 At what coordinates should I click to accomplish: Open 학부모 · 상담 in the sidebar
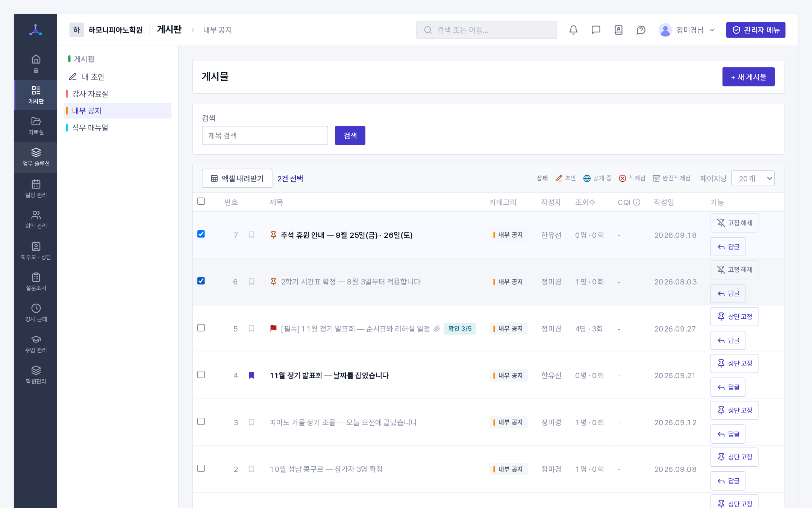pyautogui.click(x=36, y=251)
